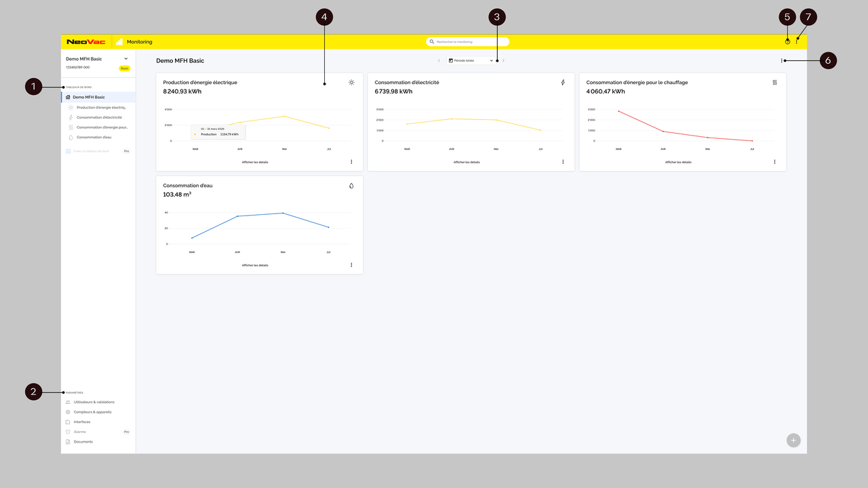Screen dimensions: 868x488
Task: Expand the Demo MFH Basic property chevron
Action: pos(126,59)
